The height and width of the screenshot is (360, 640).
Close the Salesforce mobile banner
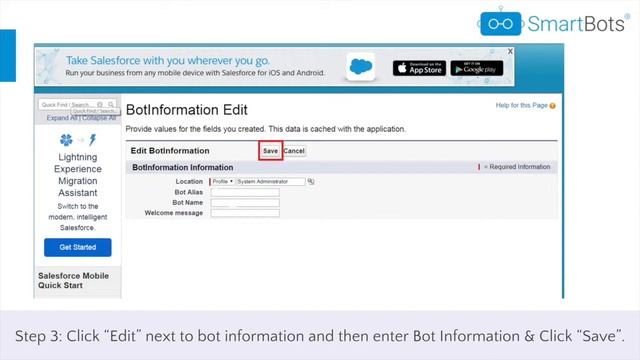click(510, 51)
